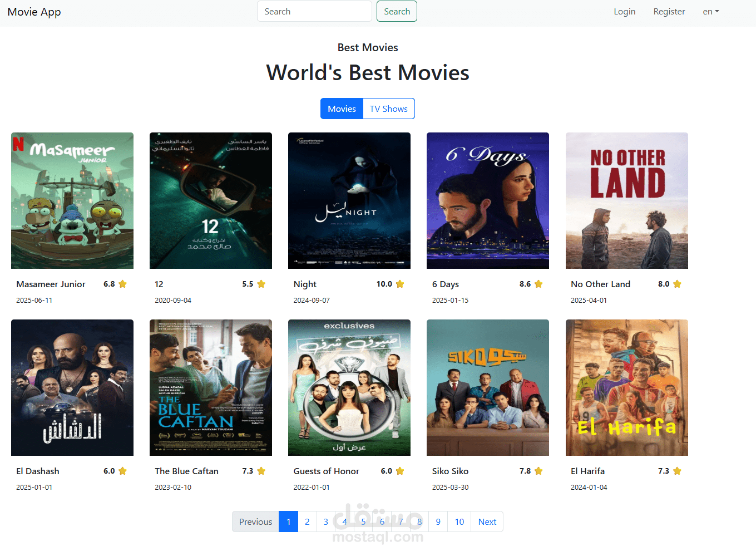Go to pagination page 8
The image size is (756, 556).
[x=419, y=521]
